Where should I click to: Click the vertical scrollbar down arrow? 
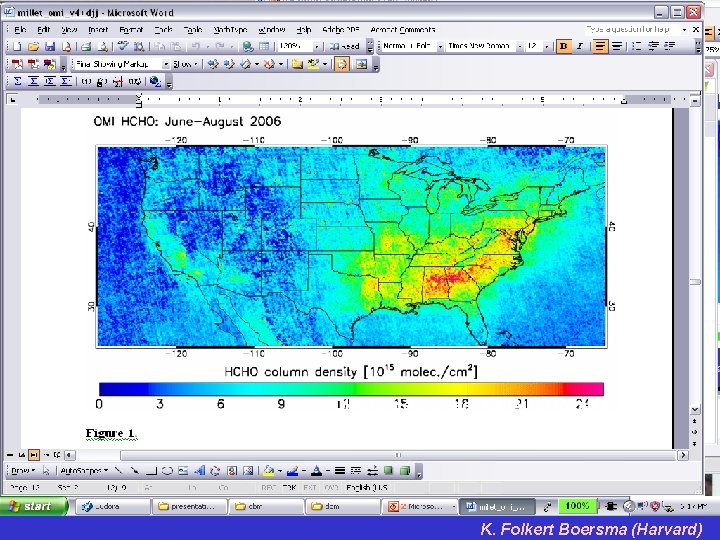tap(695, 409)
